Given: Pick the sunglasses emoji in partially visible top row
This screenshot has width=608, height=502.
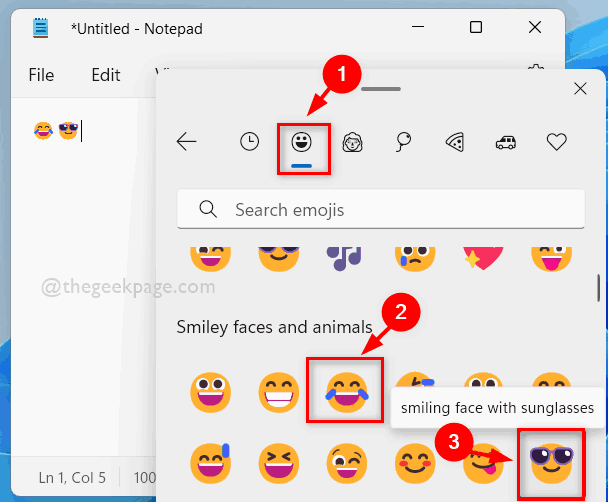Looking at the screenshot, I should pyautogui.click(x=279, y=259).
